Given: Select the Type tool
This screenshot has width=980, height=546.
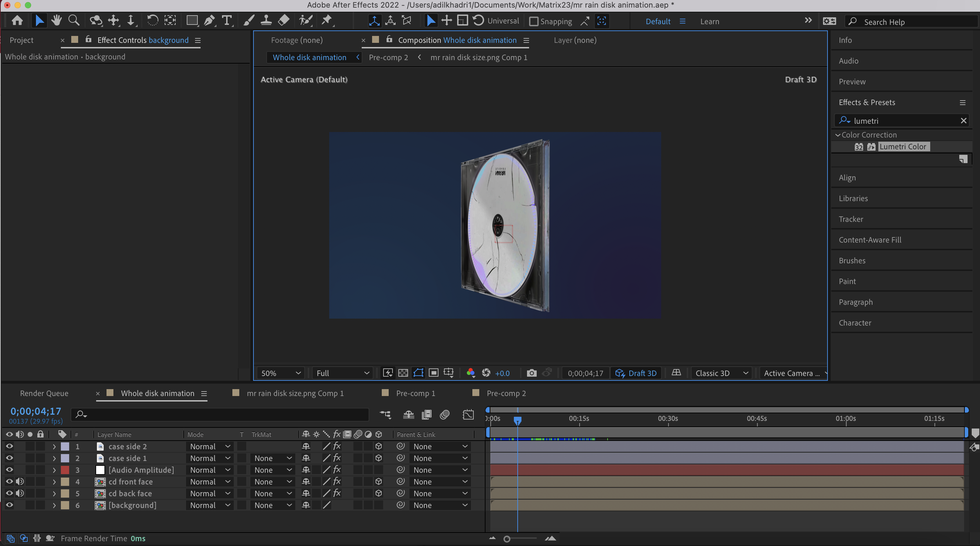Looking at the screenshot, I should coord(227,20).
